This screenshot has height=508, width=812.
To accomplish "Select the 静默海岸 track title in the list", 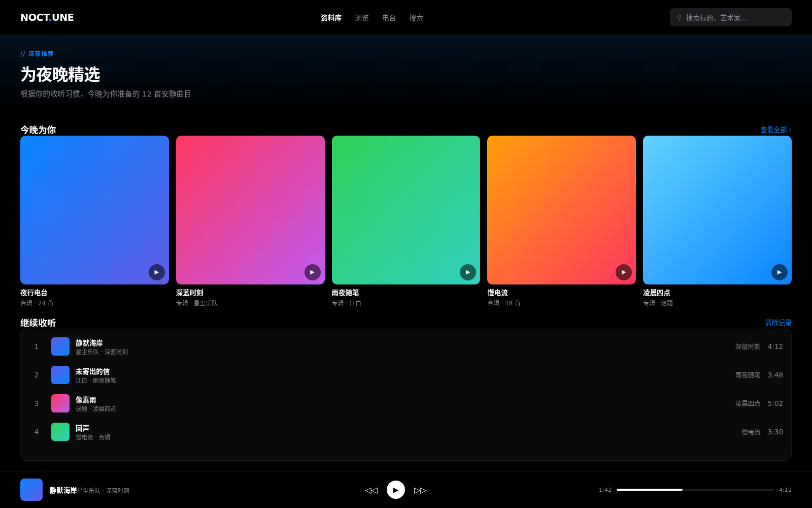I will tap(89, 343).
